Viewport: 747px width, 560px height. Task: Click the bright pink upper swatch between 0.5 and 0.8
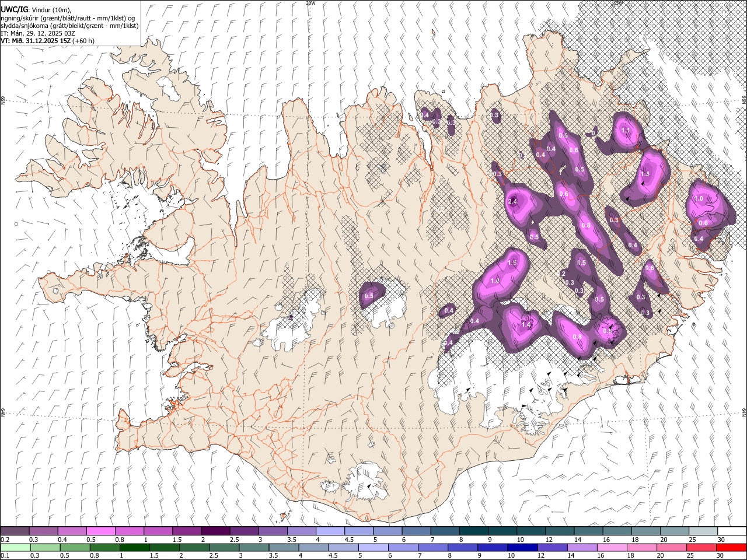[x=100, y=531]
